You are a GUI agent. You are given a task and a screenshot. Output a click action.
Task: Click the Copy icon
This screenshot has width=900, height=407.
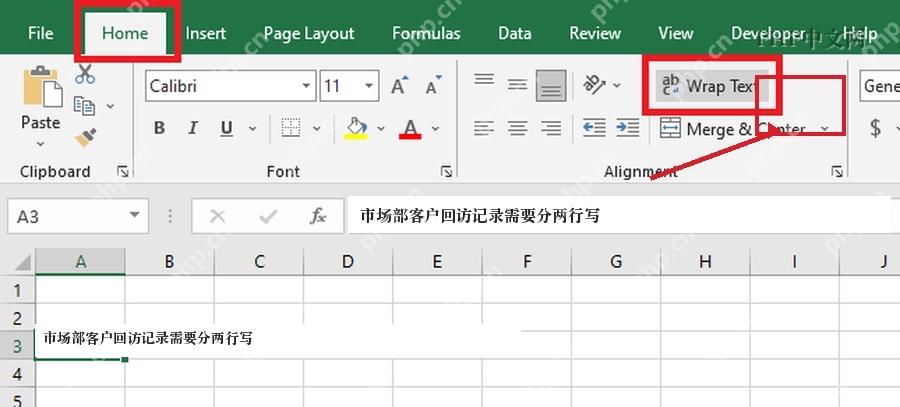coord(85,106)
